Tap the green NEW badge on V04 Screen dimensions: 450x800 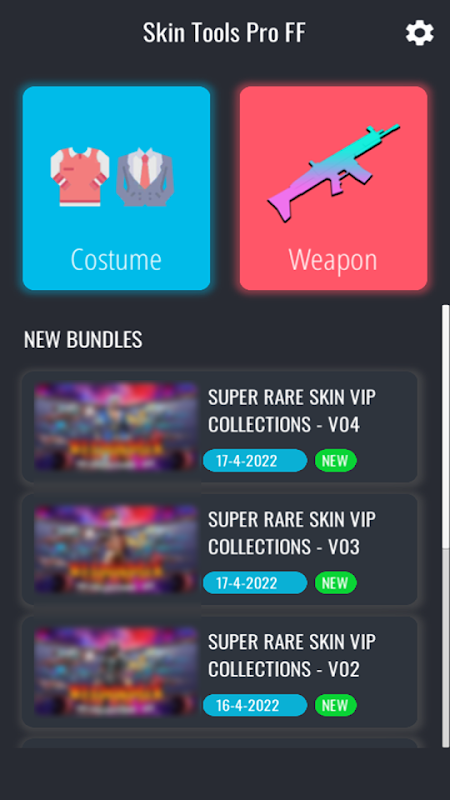[335, 461]
